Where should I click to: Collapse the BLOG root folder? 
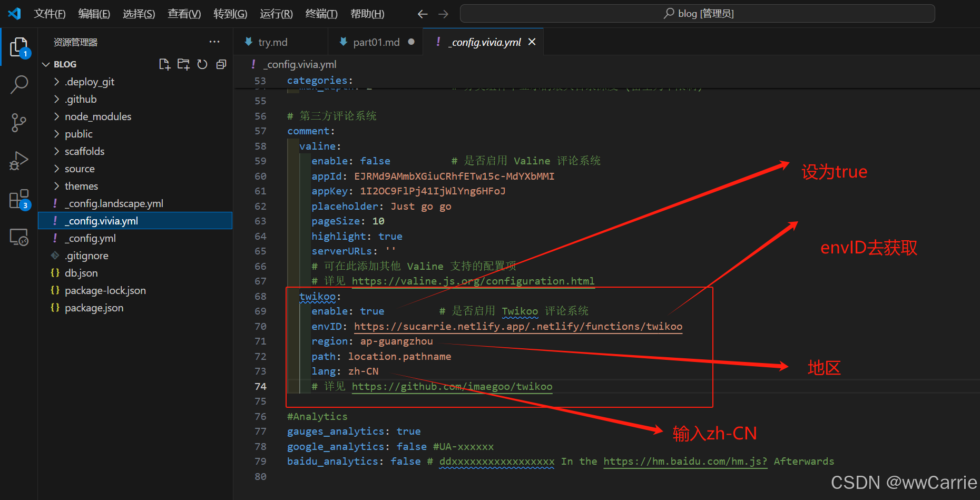pyautogui.click(x=135, y=64)
